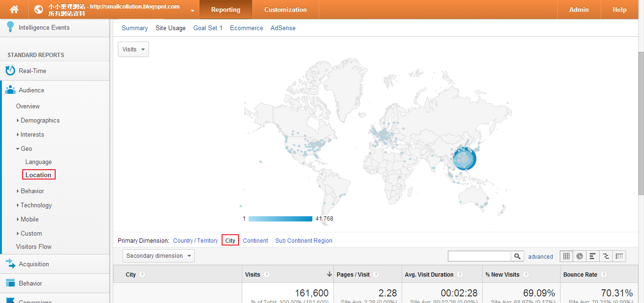Select City as the primary dimension
This screenshot has width=644, height=303.
click(230, 240)
